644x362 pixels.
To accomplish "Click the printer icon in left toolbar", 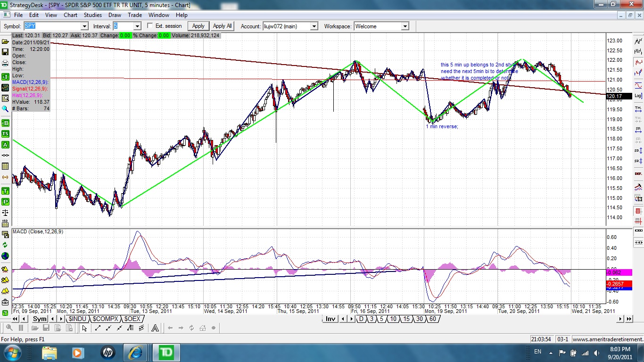I will [5, 63].
